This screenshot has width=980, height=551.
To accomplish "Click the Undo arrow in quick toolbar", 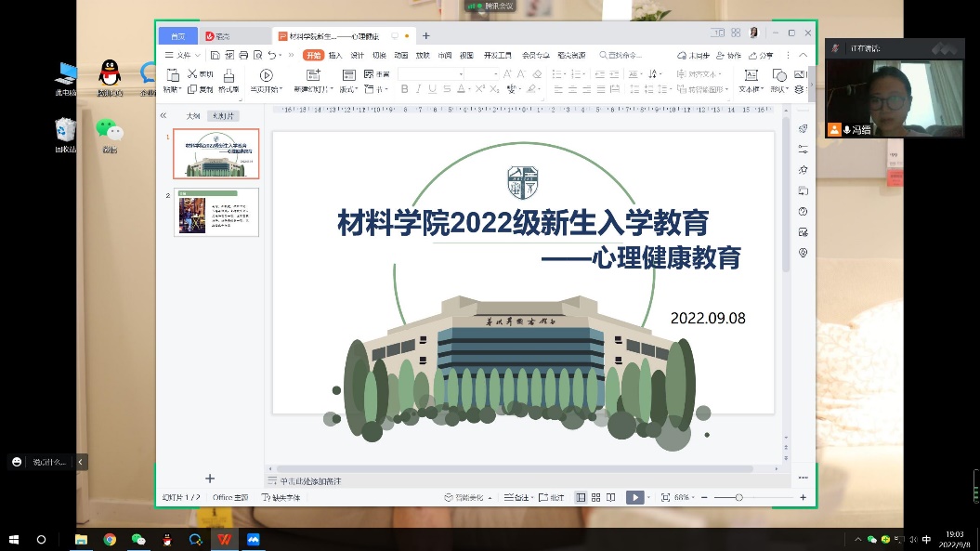I will point(271,55).
